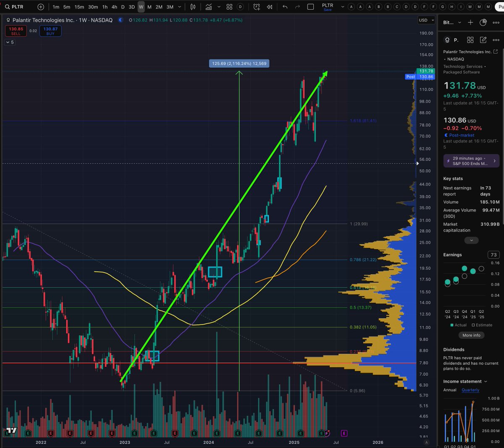Screen dimensions: 504x448
Task: Select the 0.5 (13.37) Fibonacci level label
Action: tap(360, 307)
